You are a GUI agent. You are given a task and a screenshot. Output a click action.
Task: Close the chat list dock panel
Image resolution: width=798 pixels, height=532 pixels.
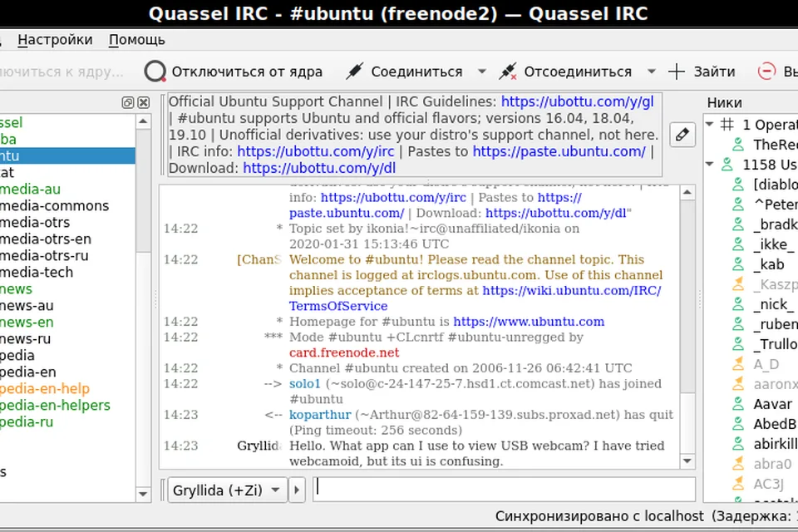[x=144, y=103]
